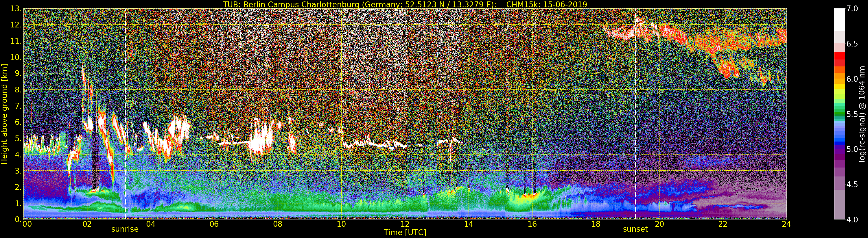Click the x-axis tick label '20'

pyautogui.click(x=659, y=224)
